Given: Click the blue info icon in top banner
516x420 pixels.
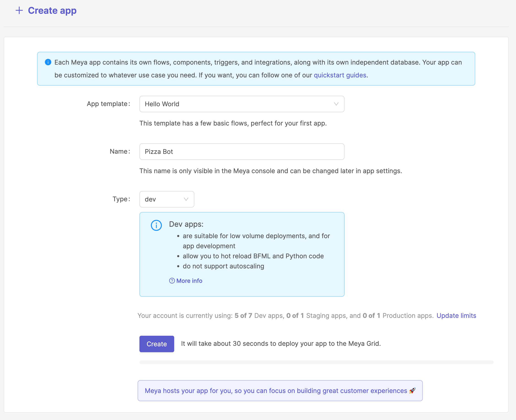Looking at the screenshot, I should click(48, 62).
